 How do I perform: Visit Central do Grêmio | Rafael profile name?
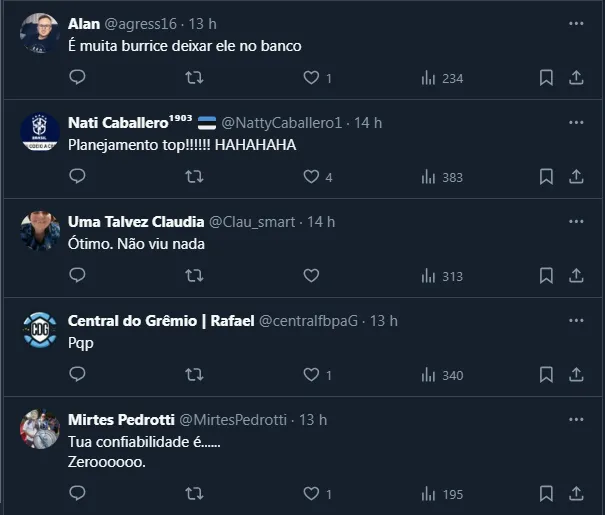coord(160,320)
